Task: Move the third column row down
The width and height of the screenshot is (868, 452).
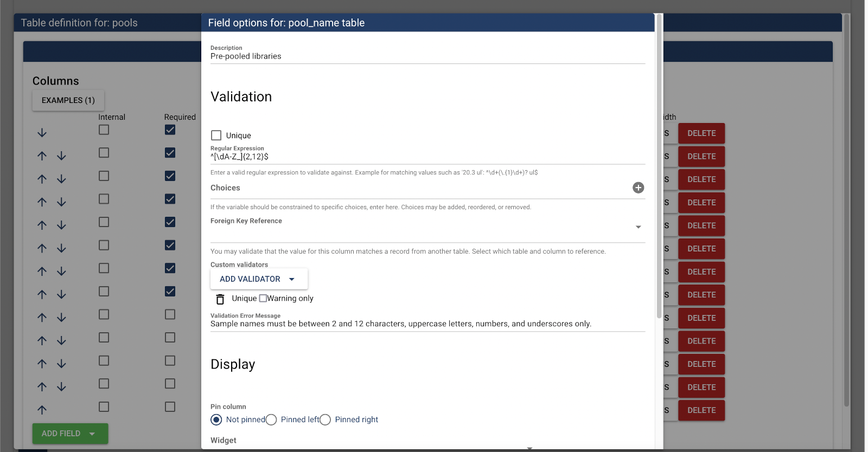Action: point(61,179)
